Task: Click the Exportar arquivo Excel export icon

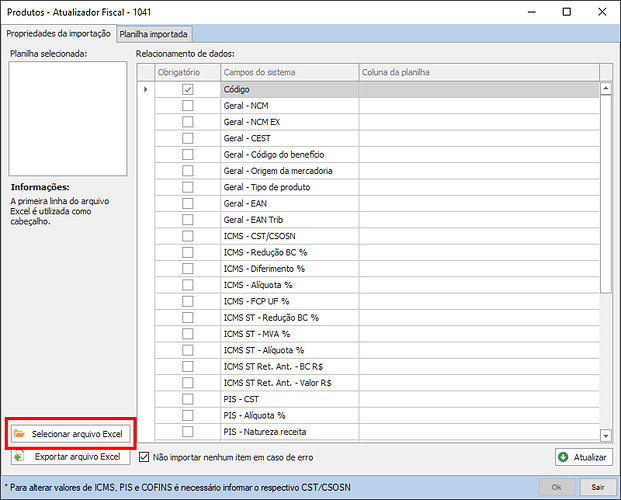Action: (20, 457)
